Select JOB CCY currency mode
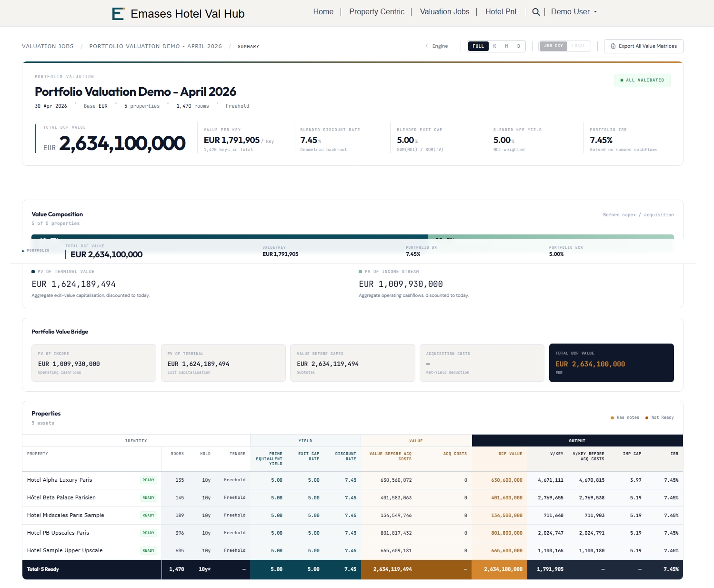The image size is (714, 588). [x=553, y=46]
